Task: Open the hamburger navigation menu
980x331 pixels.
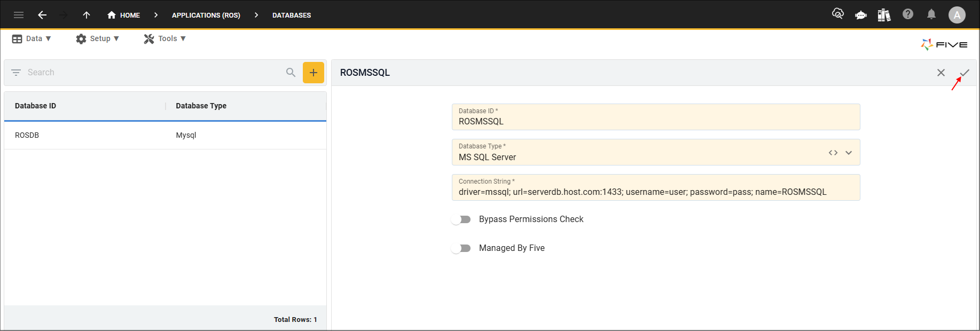Action: (x=19, y=15)
